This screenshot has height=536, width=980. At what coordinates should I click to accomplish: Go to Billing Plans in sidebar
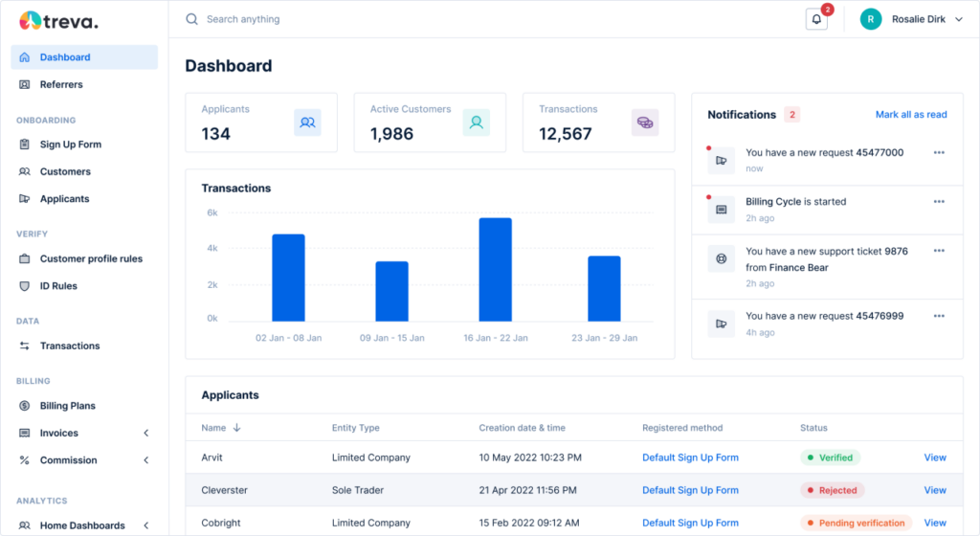click(67, 406)
